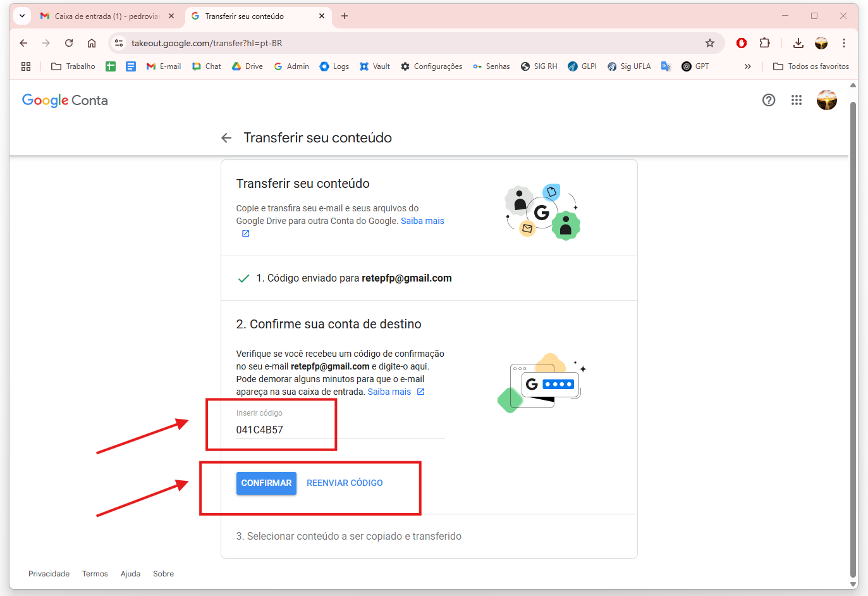Open the tab search dropdown arrow
Viewport: 868px width, 596px height.
(x=22, y=16)
